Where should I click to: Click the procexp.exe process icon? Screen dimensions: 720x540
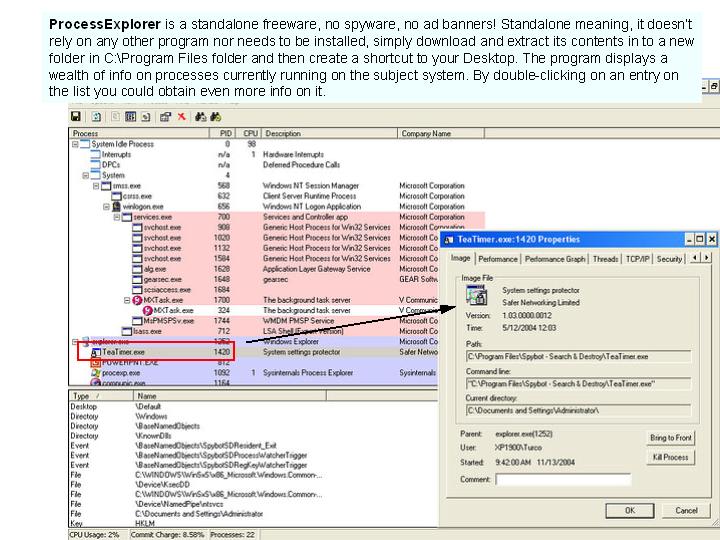click(96, 373)
